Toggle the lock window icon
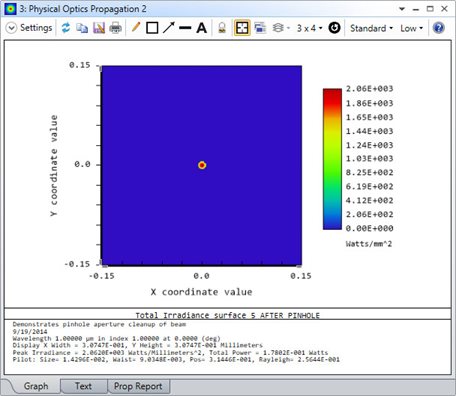 point(222,28)
